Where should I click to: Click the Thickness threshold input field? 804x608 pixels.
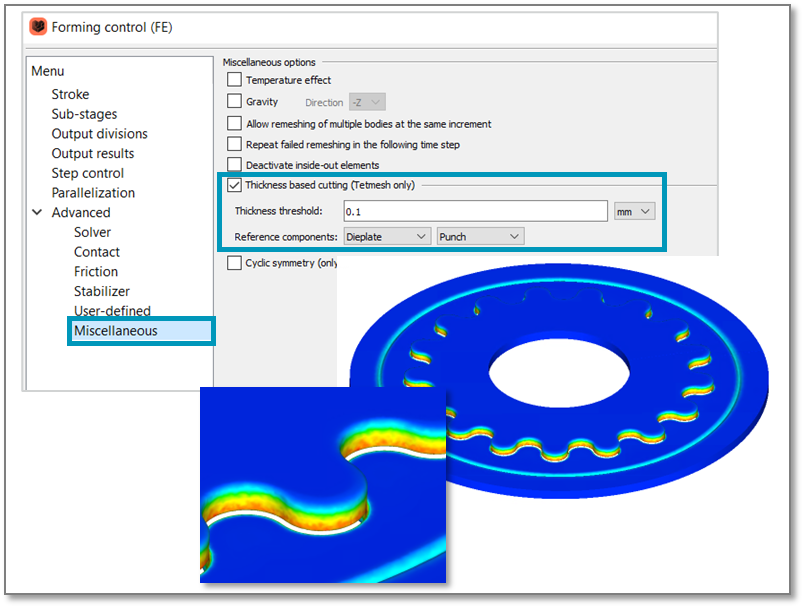click(475, 211)
